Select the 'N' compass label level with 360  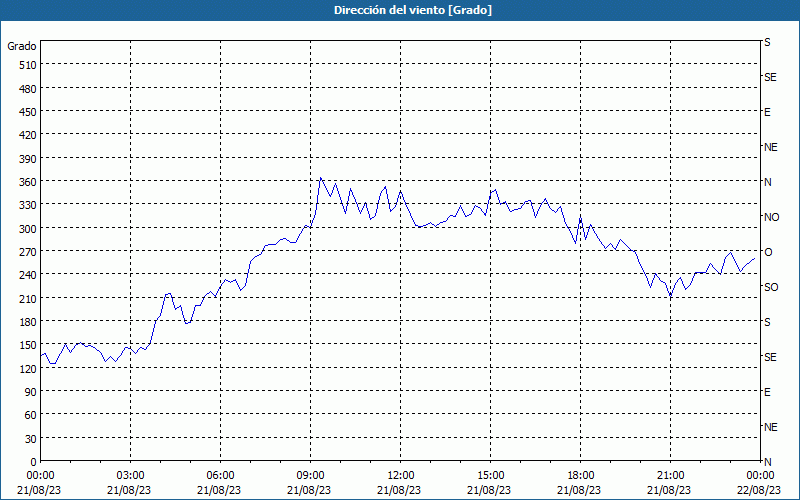tap(767, 182)
